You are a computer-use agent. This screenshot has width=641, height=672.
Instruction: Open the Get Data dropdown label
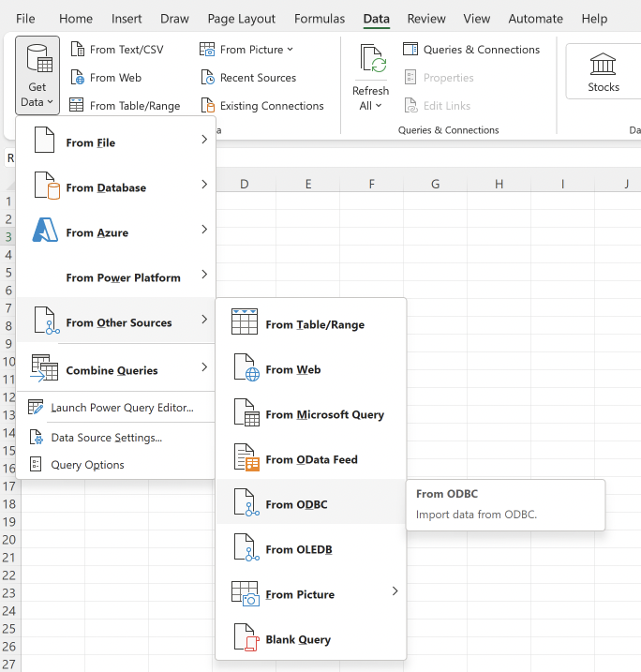coord(37,95)
